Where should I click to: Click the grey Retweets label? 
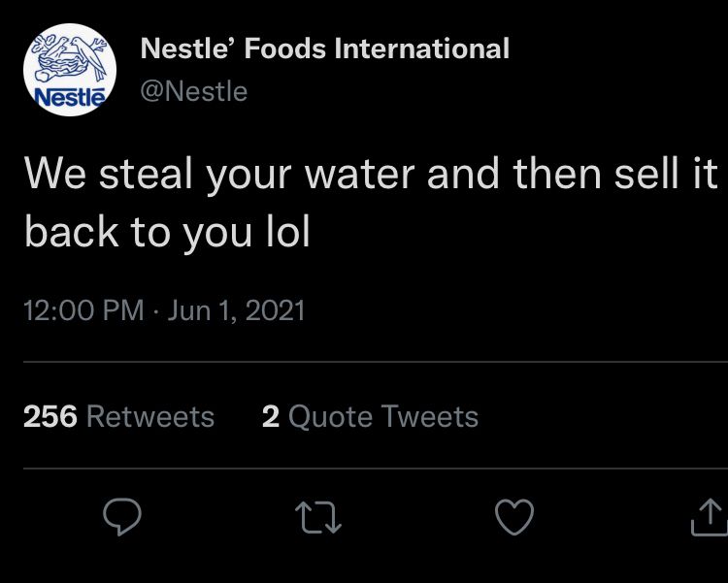(x=150, y=416)
